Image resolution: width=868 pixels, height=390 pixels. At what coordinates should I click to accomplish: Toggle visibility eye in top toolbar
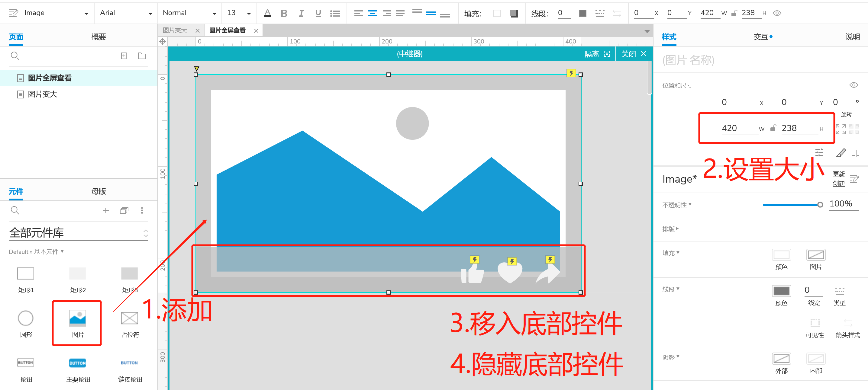(777, 13)
